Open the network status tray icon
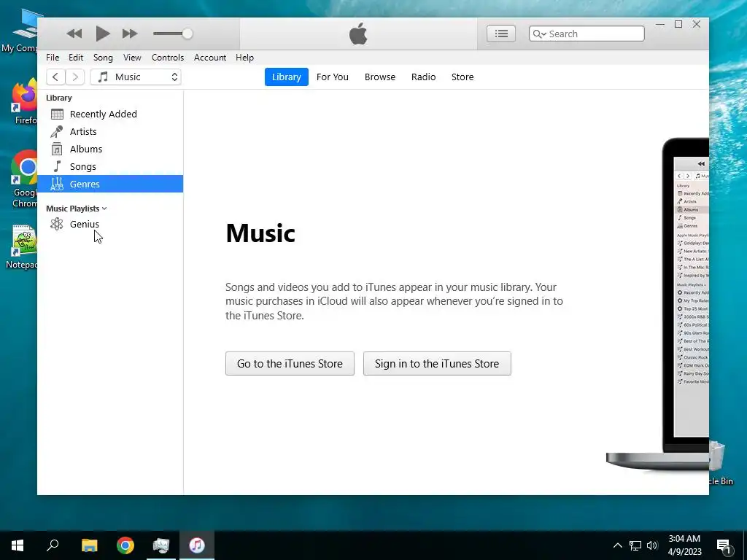This screenshot has width=747, height=560. point(635,545)
